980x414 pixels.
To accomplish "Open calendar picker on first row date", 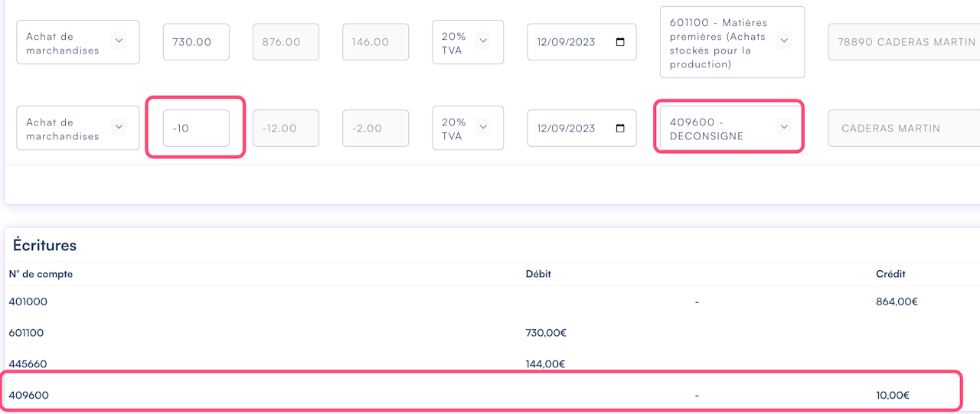I will pos(620,42).
